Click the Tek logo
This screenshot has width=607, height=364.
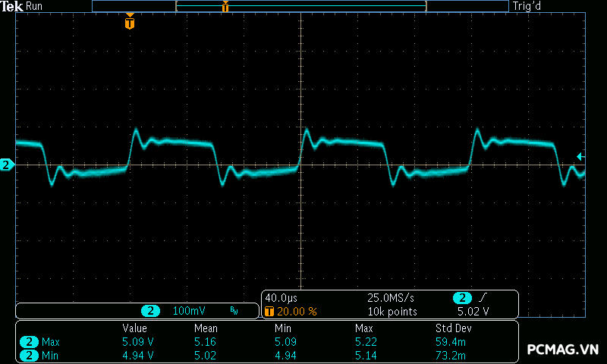12,6
